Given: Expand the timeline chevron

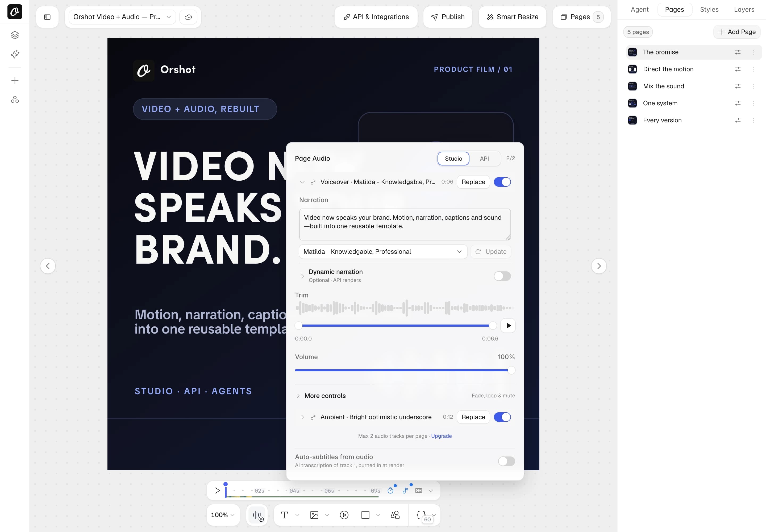Looking at the screenshot, I should [431, 490].
